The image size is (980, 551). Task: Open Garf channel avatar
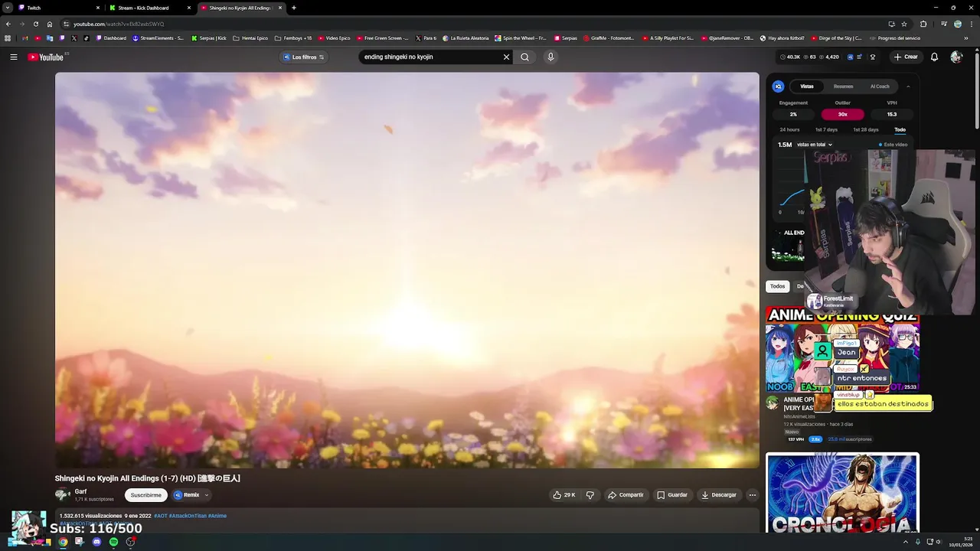(x=62, y=495)
